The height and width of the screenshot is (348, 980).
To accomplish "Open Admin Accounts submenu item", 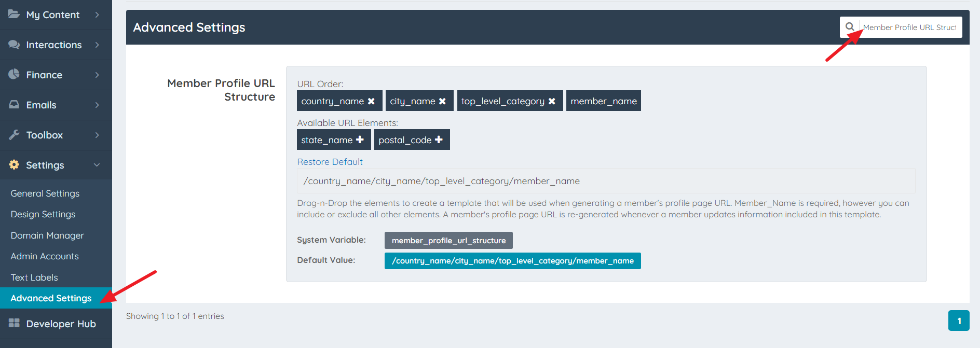I will click(x=45, y=256).
